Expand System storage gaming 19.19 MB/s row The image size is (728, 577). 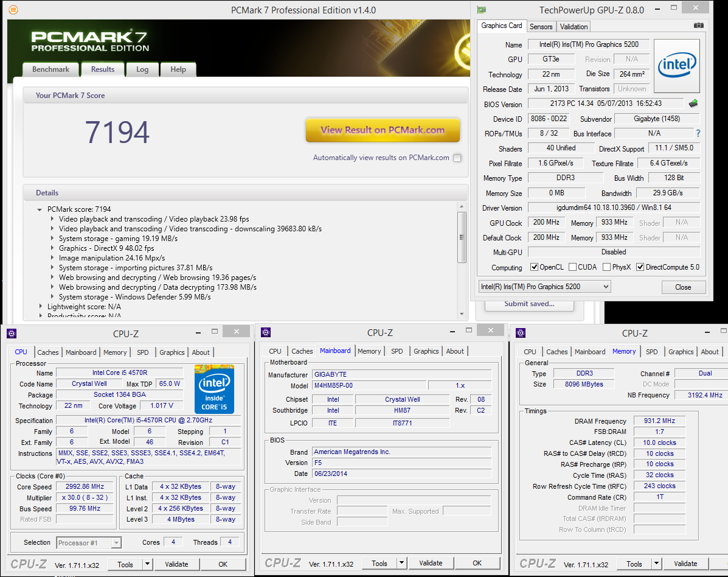click(x=52, y=239)
